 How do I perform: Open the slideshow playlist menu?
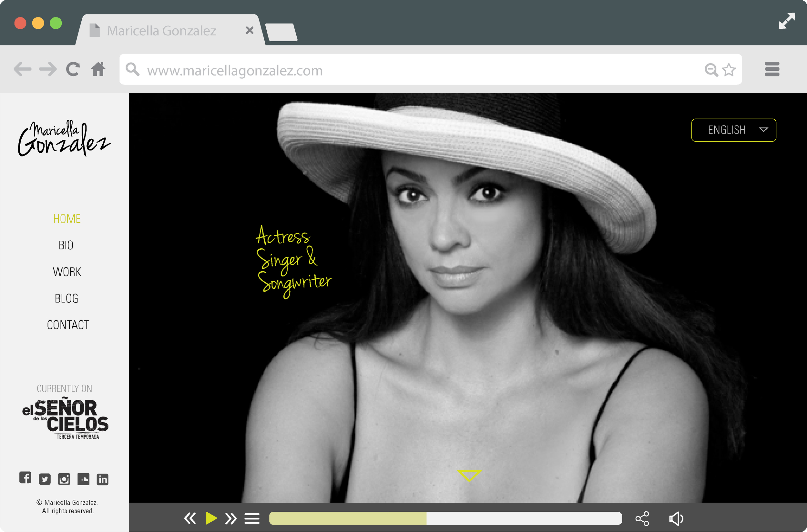coord(252,518)
